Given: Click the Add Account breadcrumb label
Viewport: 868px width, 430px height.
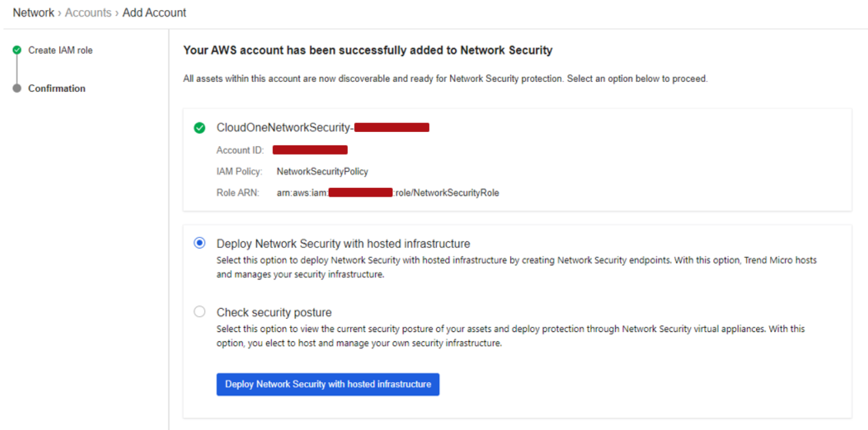Looking at the screenshot, I should coord(155,13).
